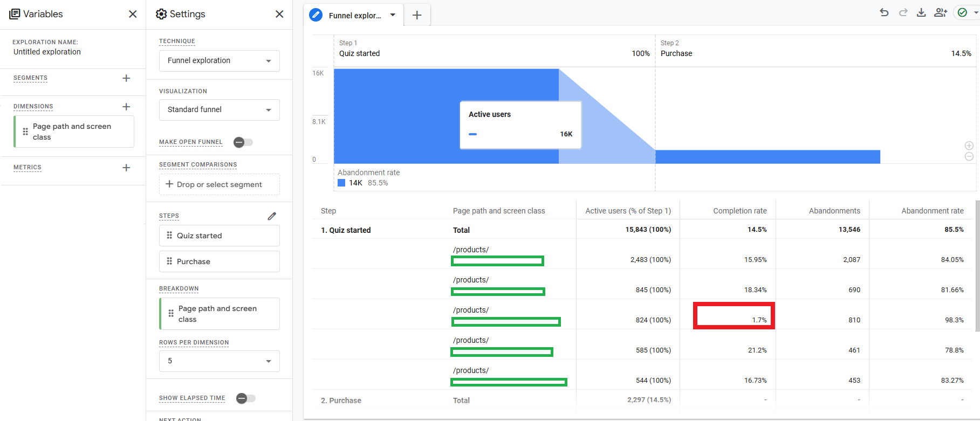The image size is (980, 421).
Task: Click the redo arrow icon
Action: tap(903, 12)
